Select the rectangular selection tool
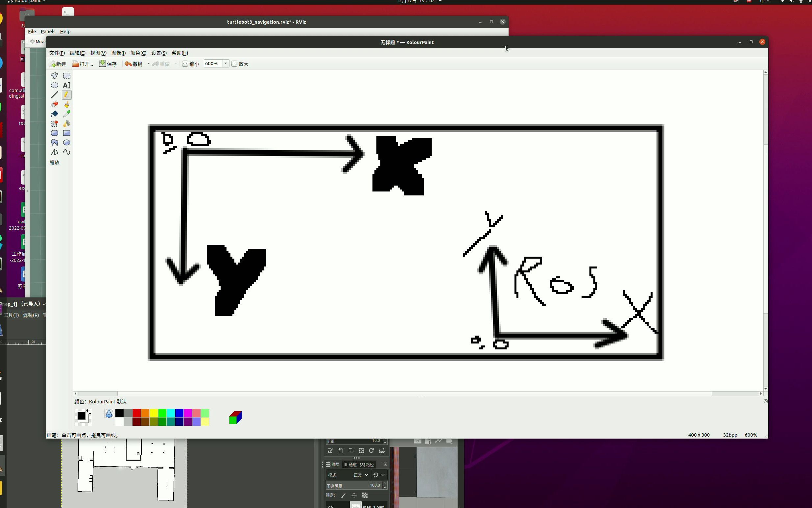 [67, 76]
